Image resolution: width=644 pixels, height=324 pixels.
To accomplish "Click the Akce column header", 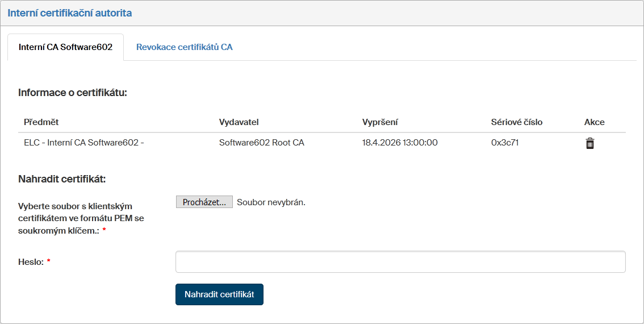I will [x=594, y=122].
